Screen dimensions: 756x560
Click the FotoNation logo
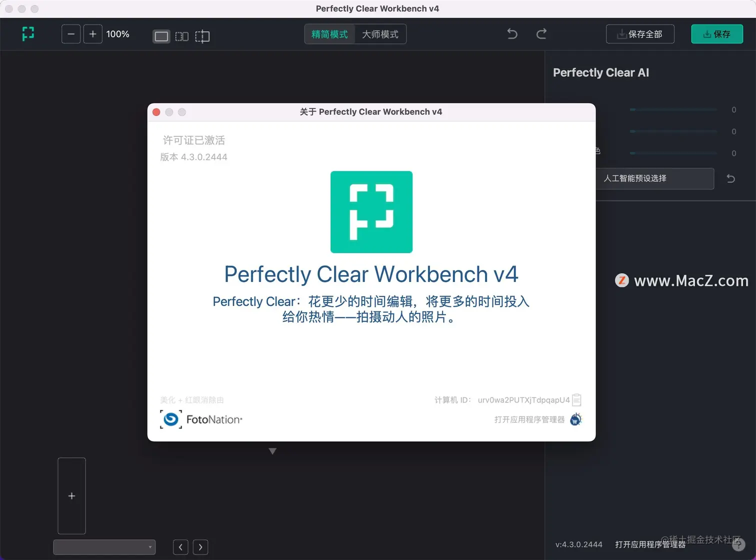(201, 419)
